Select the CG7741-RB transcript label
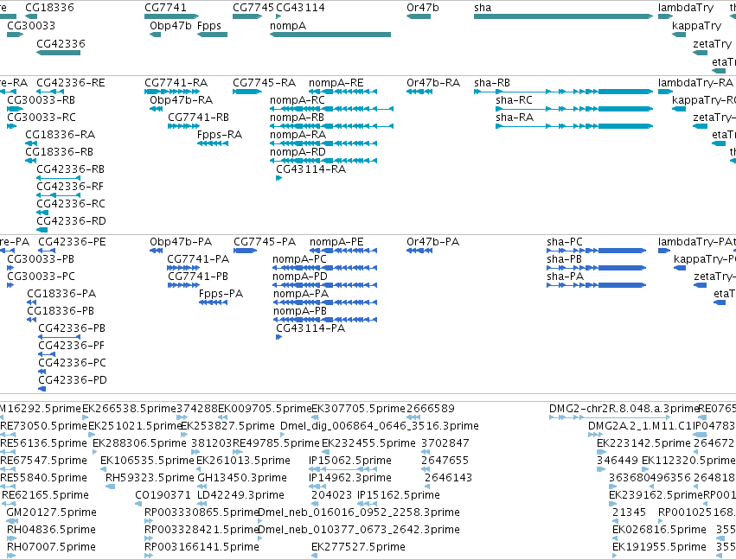 199,118
